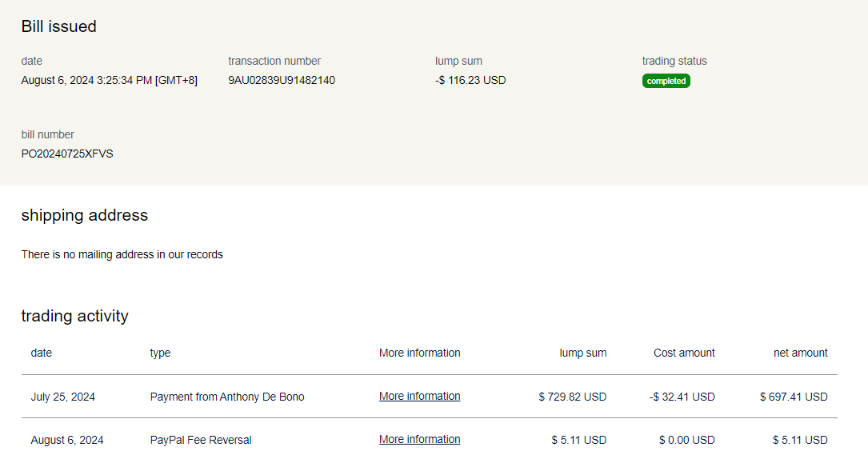Click the -$ 116.23 USD lump sum

tap(470, 80)
